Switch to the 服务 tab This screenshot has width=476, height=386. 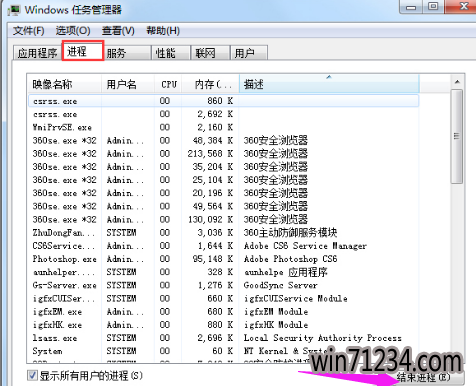pos(127,53)
